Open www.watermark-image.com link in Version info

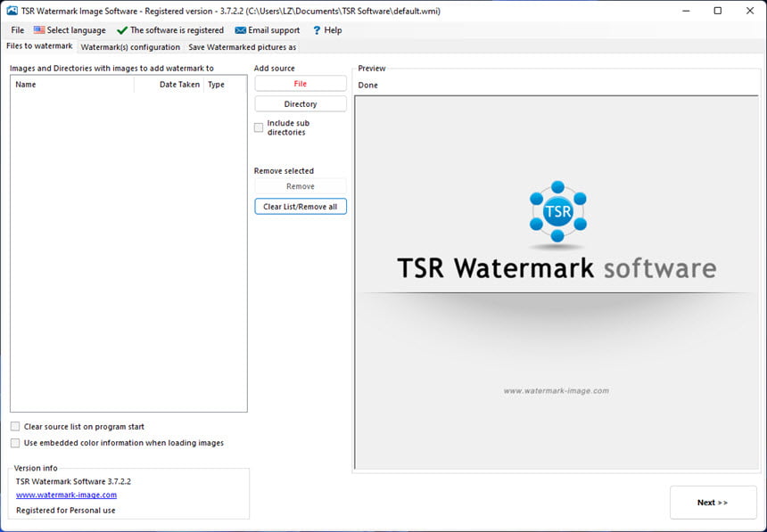tap(66, 495)
